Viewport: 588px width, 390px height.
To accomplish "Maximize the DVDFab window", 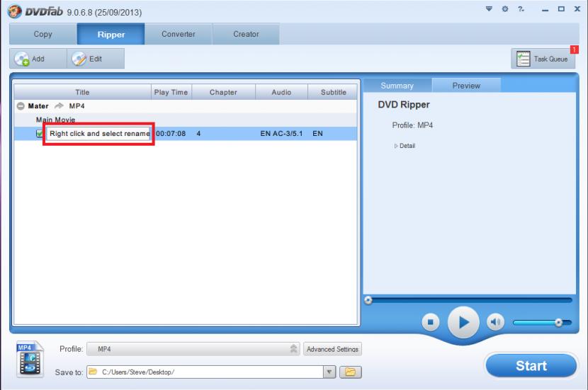I will [561, 8].
